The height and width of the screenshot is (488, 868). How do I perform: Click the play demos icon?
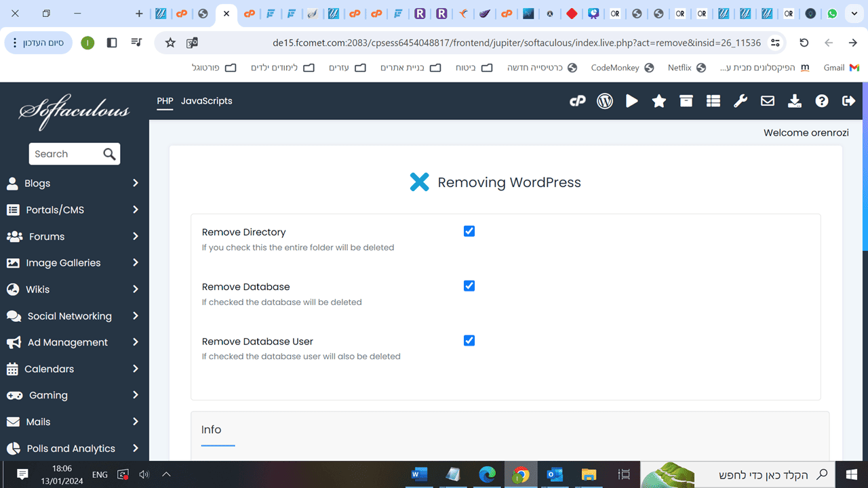(x=632, y=101)
